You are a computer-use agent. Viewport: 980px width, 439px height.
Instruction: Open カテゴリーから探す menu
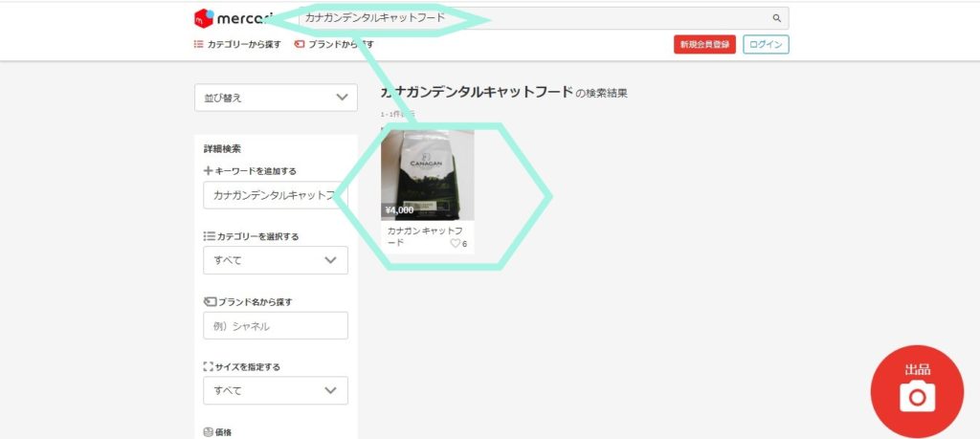click(x=244, y=45)
